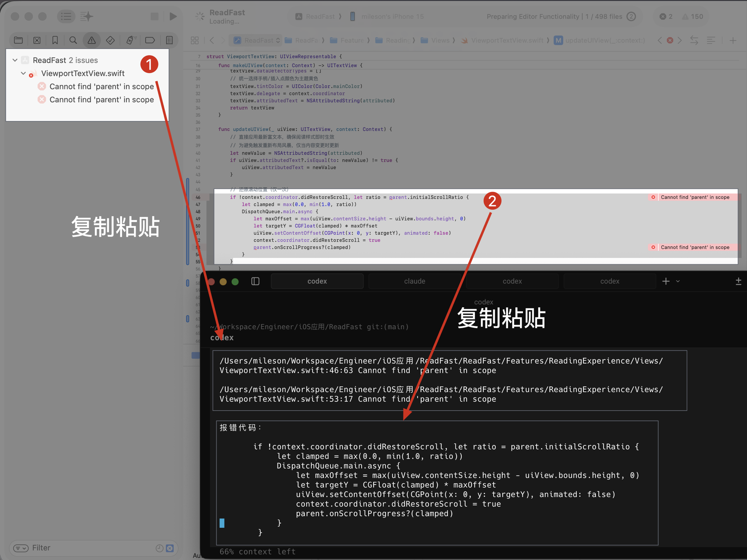Click the Stop build button
Screen dimensions: 747x560
154,16
